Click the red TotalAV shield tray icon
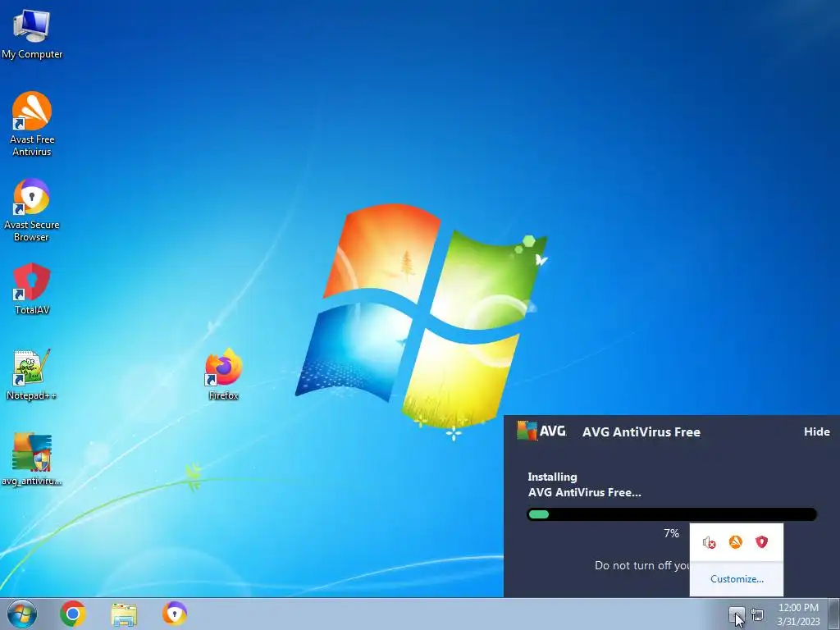This screenshot has width=840, height=630. [761, 542]
